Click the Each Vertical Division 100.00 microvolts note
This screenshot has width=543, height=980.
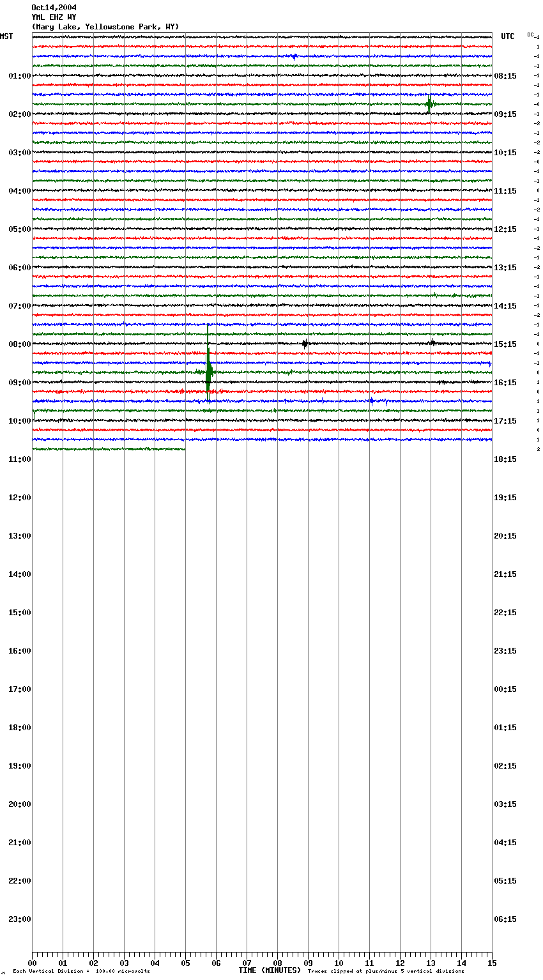(x=81, y=972)
